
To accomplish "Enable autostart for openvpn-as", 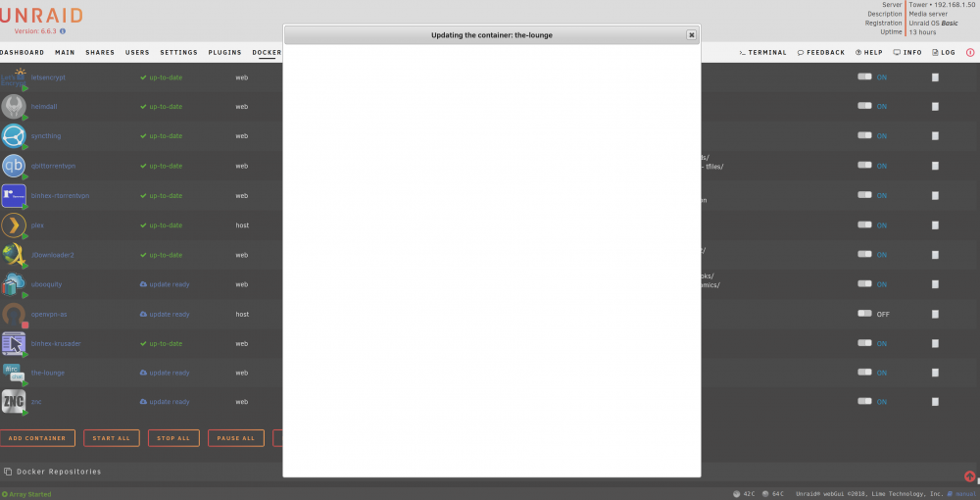I will tap(864, 313).
